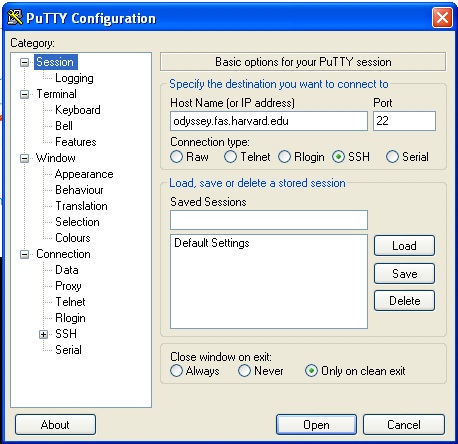Expand the SSH tree node
Viewport: 458px width, 444px height.
tap(43, 334)
